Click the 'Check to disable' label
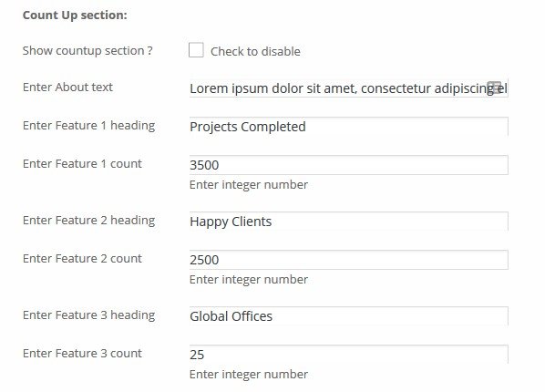 [255, 51]
